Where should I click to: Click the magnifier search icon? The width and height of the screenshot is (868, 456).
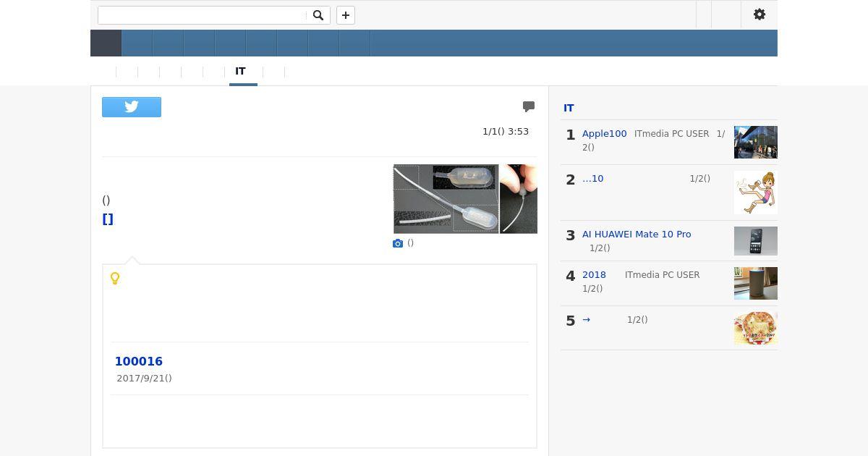click(318, 15)
